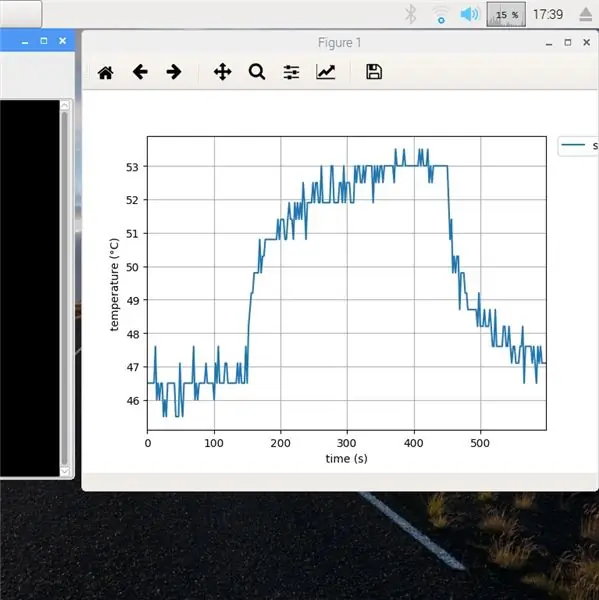Click the Bluetooth tray icon
Screen dimensions: 599x600
(411, 15)
